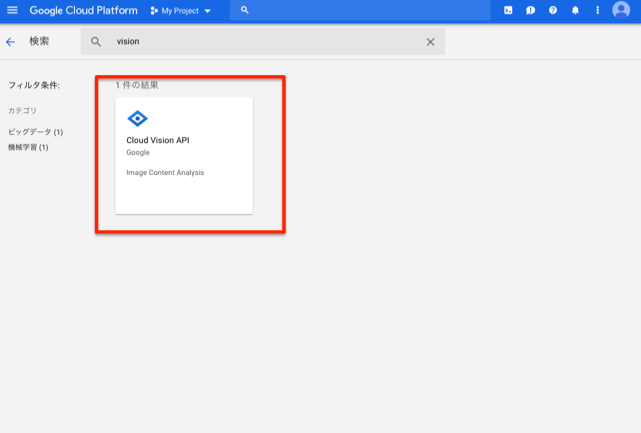The height and width of the screenshot is (433, 641).
Task: Activate Cloud Shell icon
Action: click(508, 10)
